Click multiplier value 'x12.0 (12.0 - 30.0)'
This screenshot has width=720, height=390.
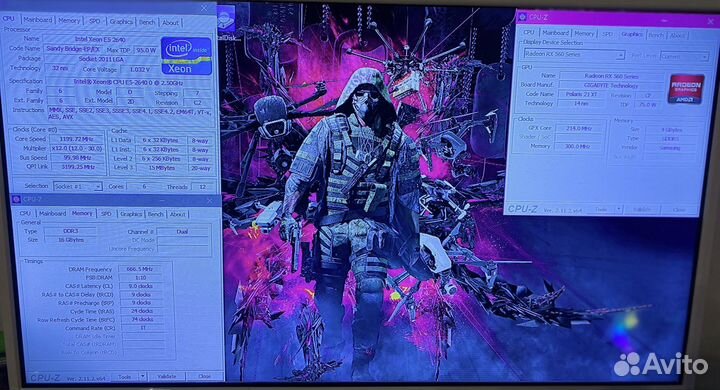(76, 148)
